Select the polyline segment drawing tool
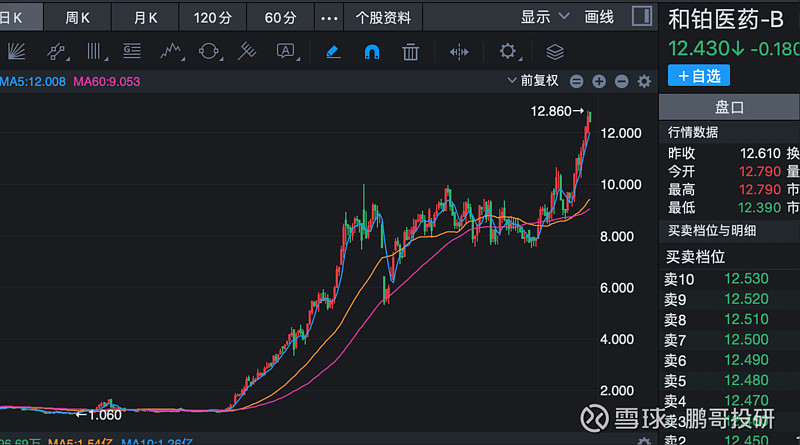This screenshot has height=445, width=800. pyautogui.click(x=57, y=52)
